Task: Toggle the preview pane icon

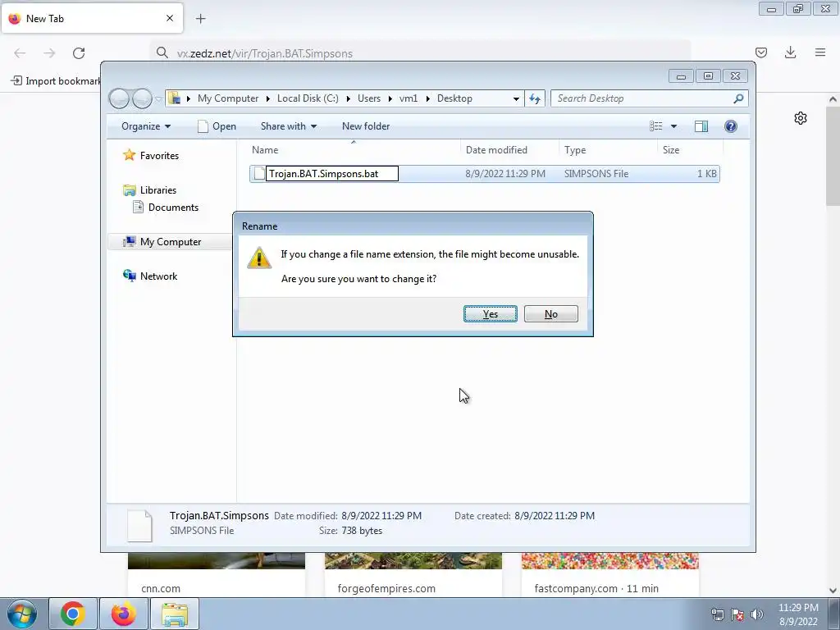Action: coord(701,126)
